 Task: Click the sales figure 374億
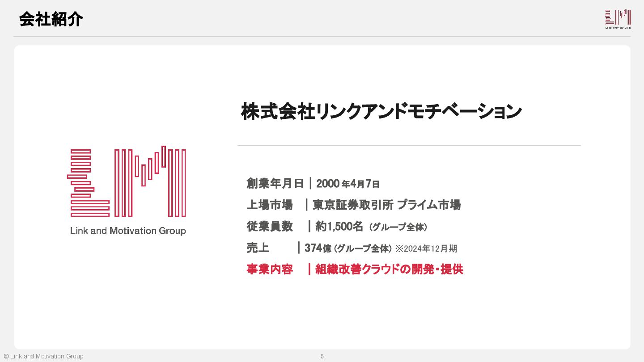[x=318, y=248]
